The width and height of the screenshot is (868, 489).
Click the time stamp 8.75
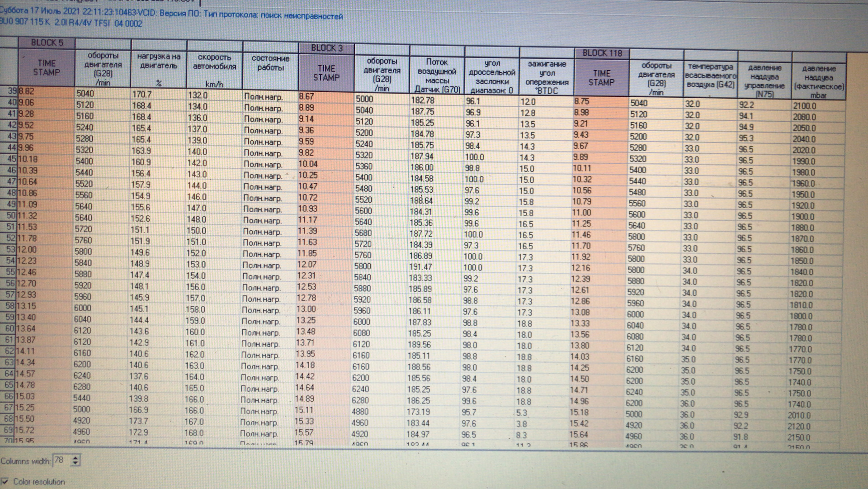[581, 101]
